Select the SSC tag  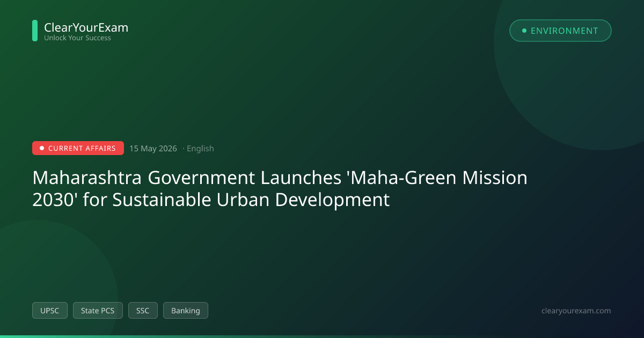coord(143,310)
